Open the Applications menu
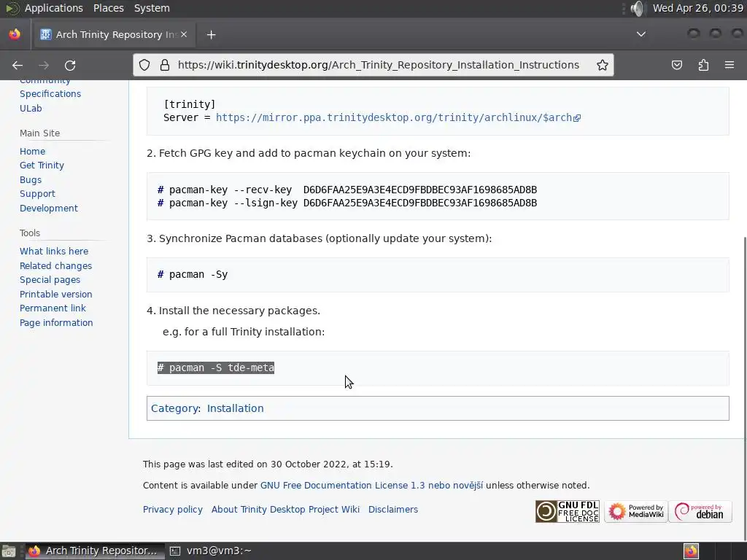The image size is (747, 560). pyautogui.click(x=53, y=8)
